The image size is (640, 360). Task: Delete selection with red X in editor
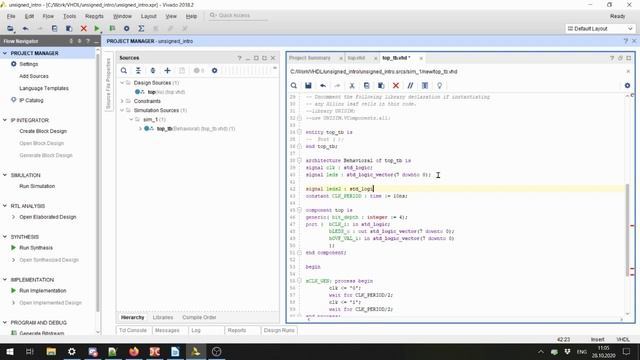point(396,86)
